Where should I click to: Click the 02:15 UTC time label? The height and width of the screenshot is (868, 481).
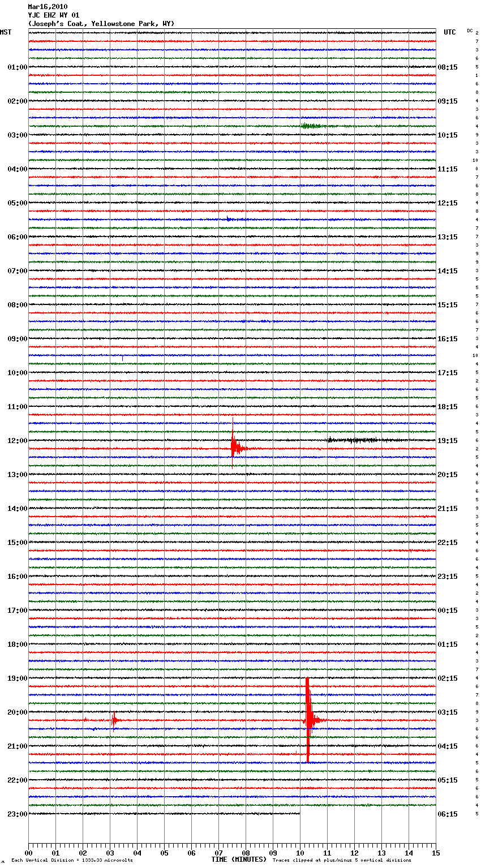(448, 678)
